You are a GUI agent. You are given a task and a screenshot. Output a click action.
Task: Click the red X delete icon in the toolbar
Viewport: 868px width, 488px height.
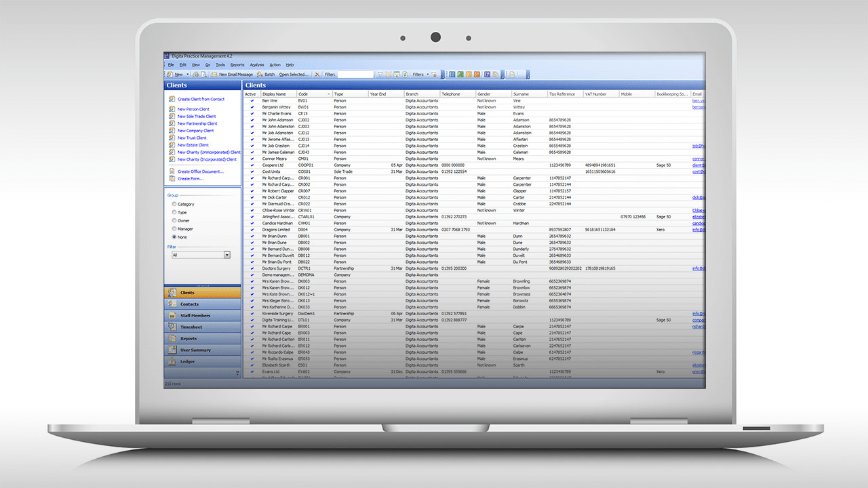click(x=317, y=75)
